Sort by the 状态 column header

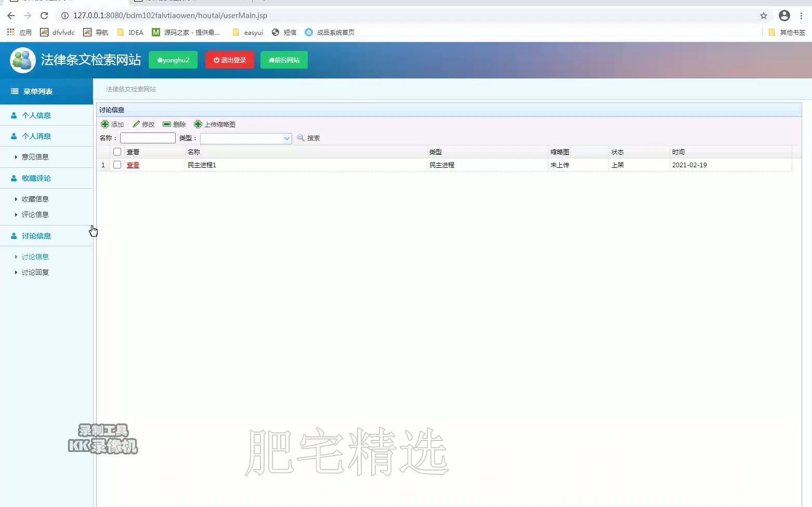[639, 152]
